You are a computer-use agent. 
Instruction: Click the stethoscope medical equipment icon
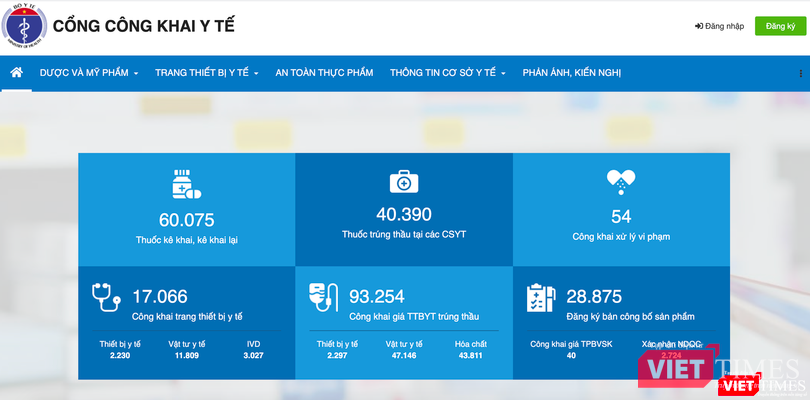(106, 297)
